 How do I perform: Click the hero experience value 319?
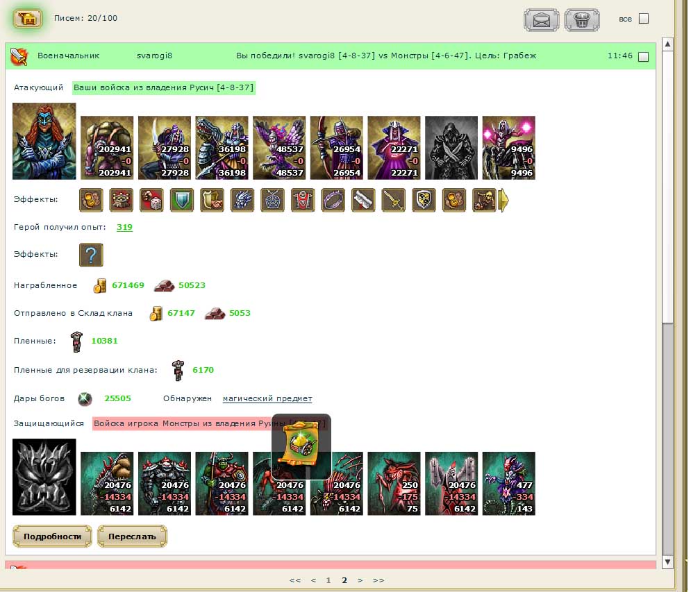124,227
